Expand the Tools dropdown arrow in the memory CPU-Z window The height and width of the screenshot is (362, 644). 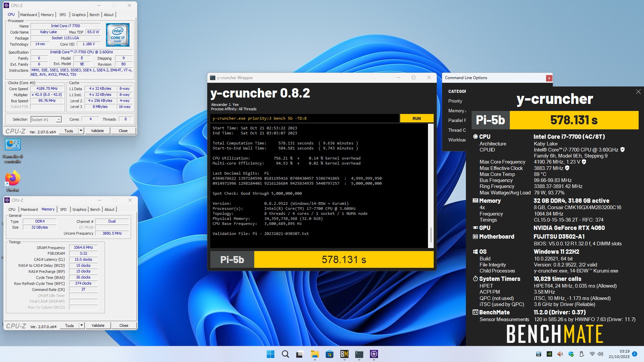(82, 325)
